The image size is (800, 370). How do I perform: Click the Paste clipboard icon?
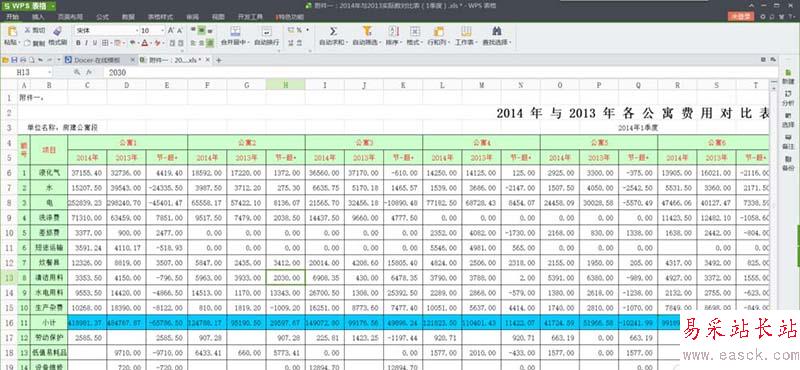click(12, 31)
